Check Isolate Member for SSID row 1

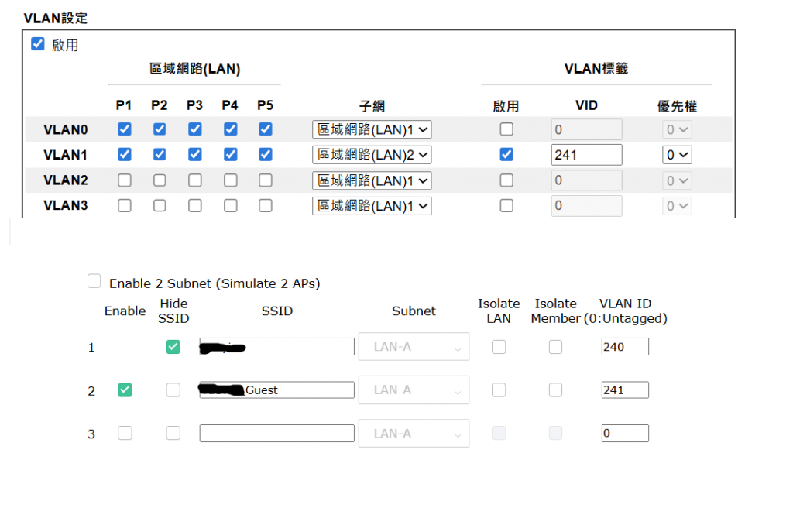[555, 347]
